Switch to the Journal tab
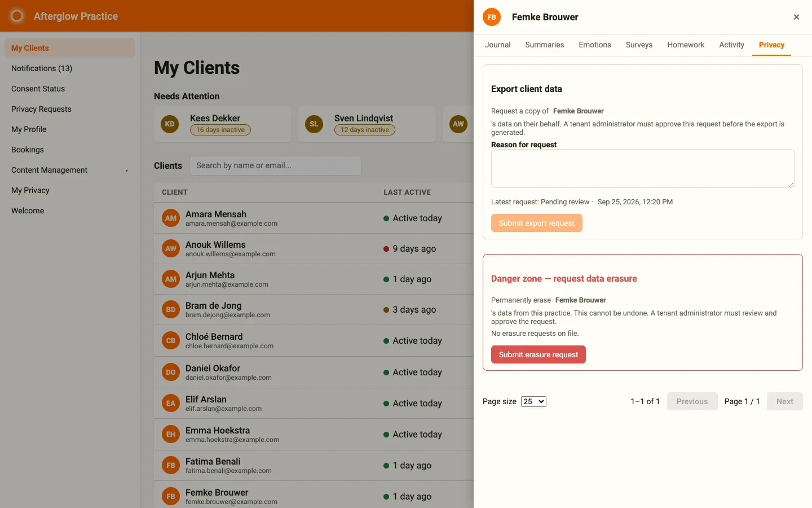 [497, 45]
